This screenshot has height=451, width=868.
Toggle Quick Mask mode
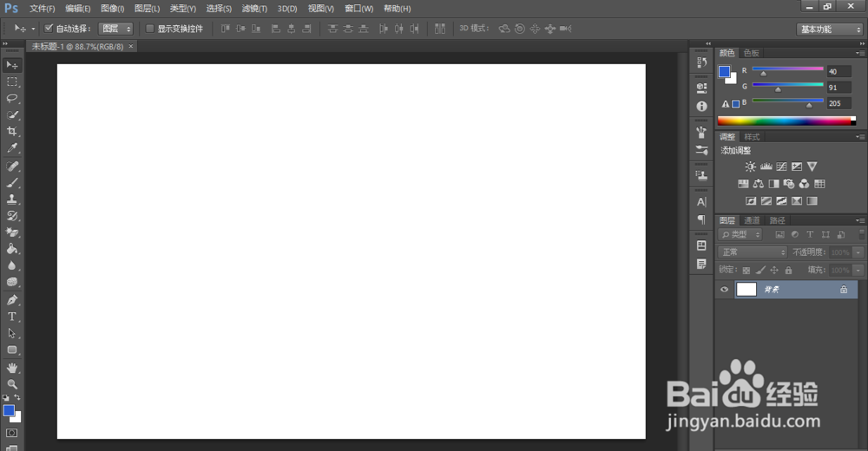pos(11,433)
